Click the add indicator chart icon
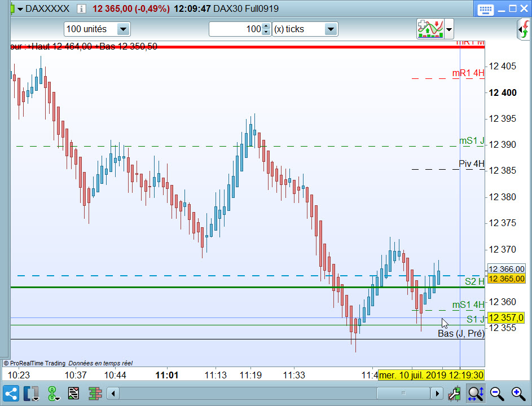The height and width of the screenshot is (406, 532). coord(430,29)
